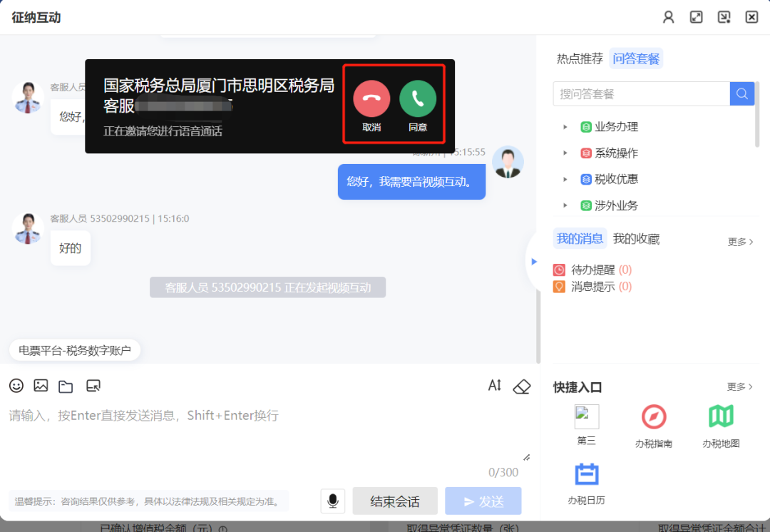Insert an image via picture icon

41,386
